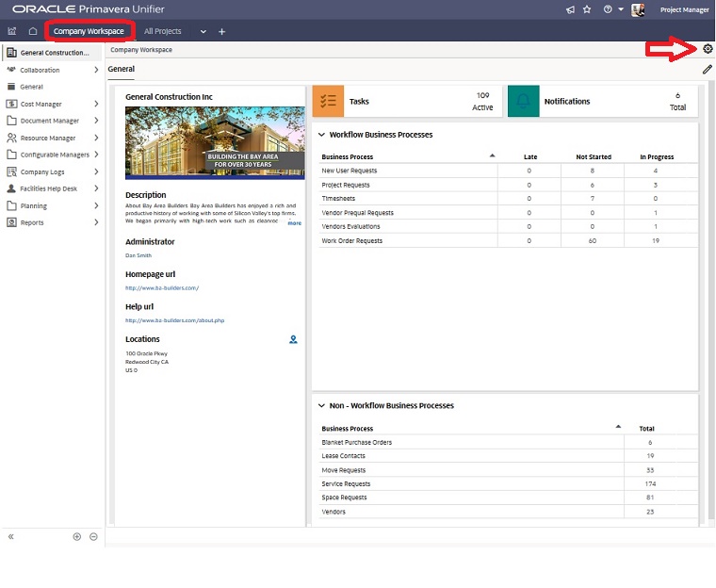
Task: Open the about.php help URL
Action: point(175,320)
